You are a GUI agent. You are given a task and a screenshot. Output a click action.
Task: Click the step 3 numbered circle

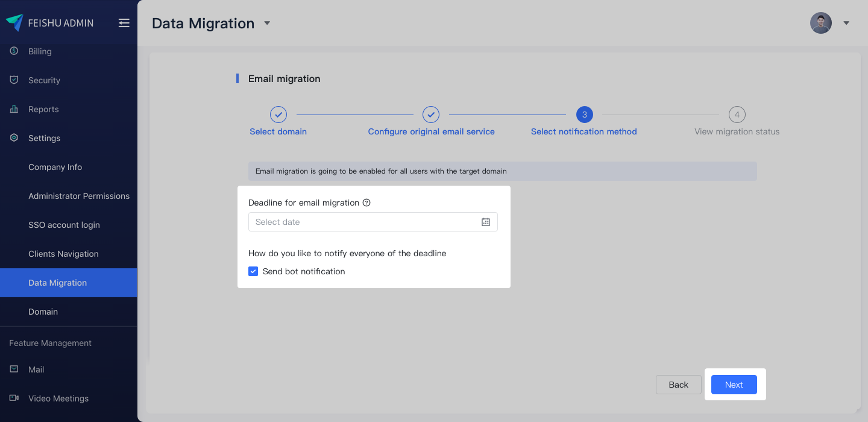coord(584,115)
